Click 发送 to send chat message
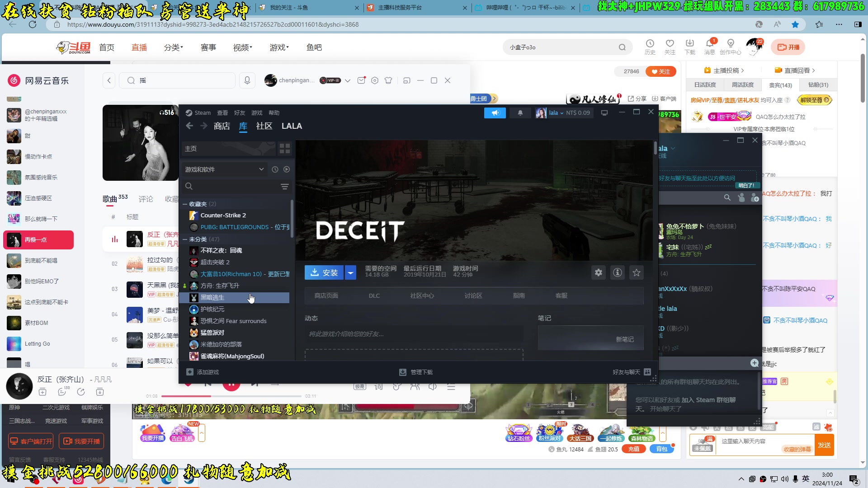 click(x=824, y=445)
